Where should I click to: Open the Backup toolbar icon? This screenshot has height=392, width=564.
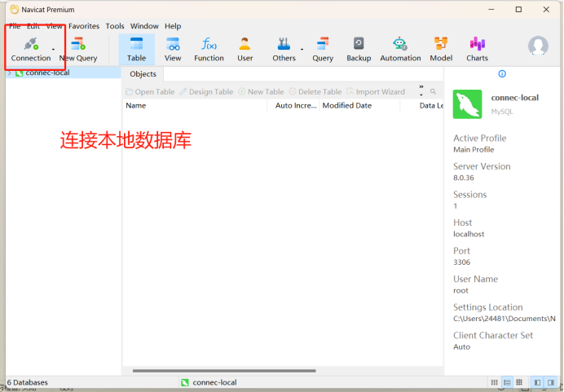click(359, 49)
